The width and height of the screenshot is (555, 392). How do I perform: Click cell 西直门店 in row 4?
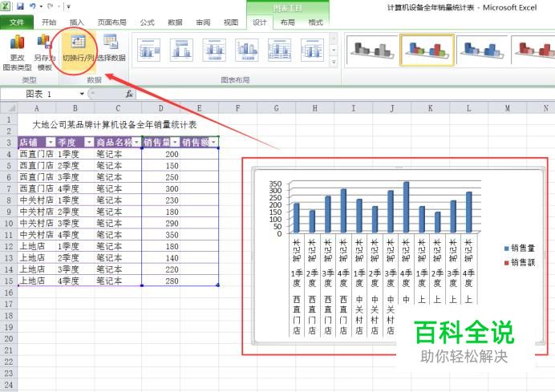[x=36, y=154]
